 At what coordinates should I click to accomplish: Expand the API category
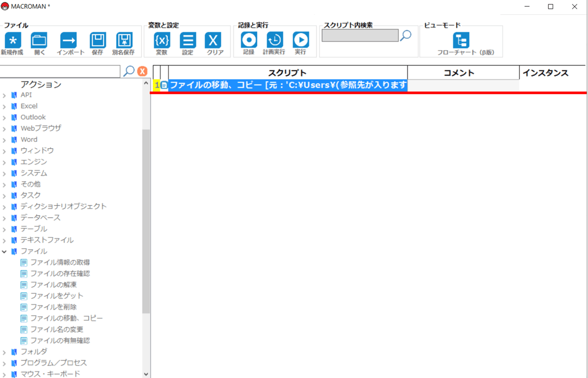[4, 95]
